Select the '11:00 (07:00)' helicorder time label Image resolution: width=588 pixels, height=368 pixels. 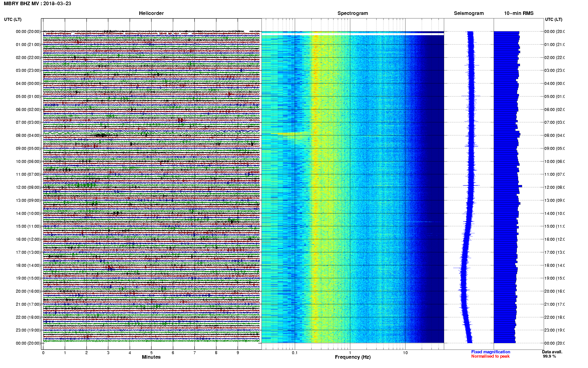(28, 174)
